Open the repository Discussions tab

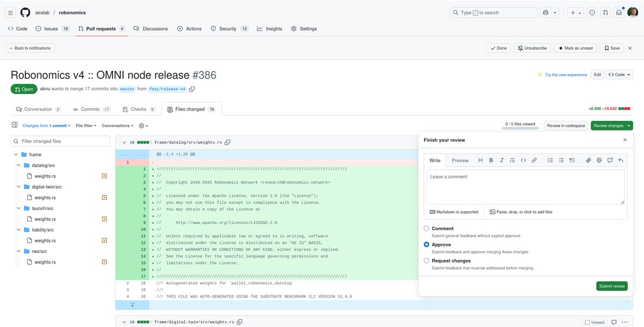(x=151, y=28)
